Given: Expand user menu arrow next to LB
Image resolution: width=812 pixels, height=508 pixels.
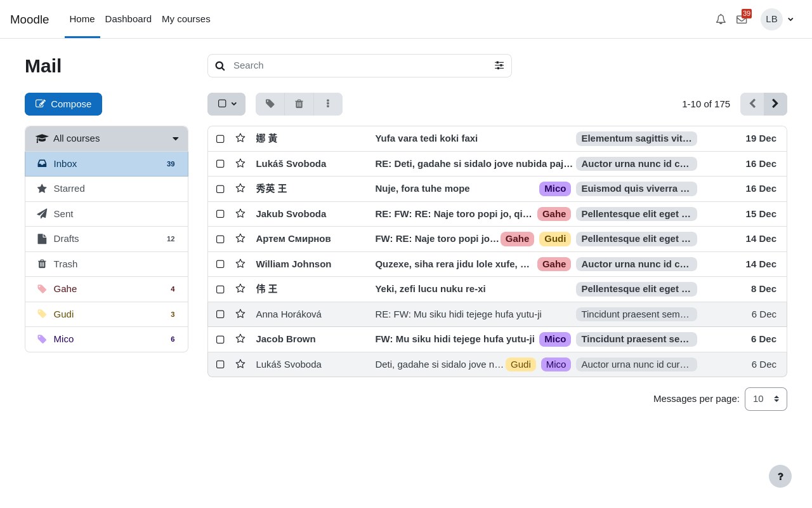Looking at the screenshot, I should (790, 19).
